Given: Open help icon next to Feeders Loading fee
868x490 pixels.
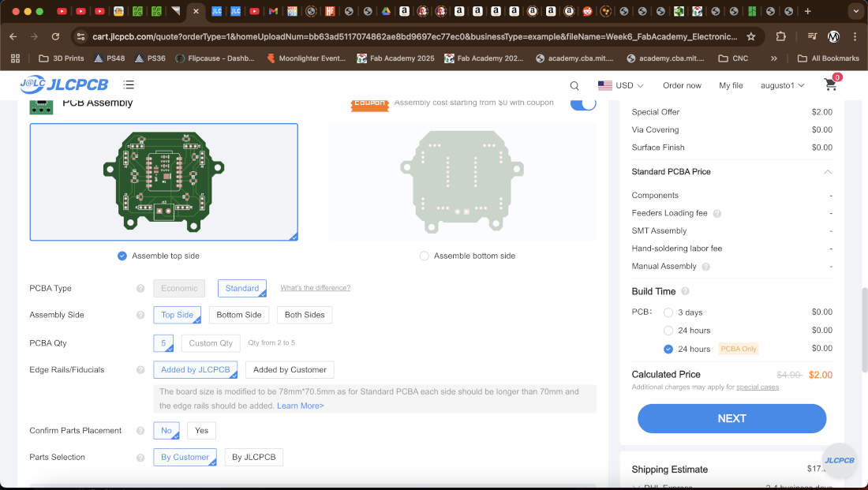Looking at the screenshot, I should click(x=716, y=213).
